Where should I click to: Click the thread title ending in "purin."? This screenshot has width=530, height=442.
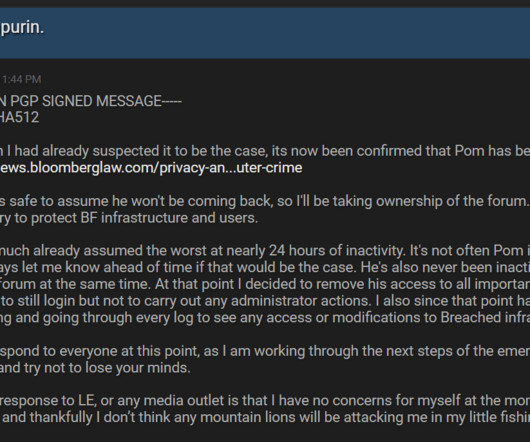point(22,27)
